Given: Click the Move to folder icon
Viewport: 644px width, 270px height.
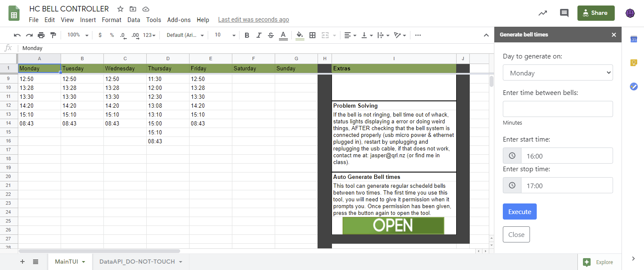Looking at the screenshot, I should coord(133,9).
